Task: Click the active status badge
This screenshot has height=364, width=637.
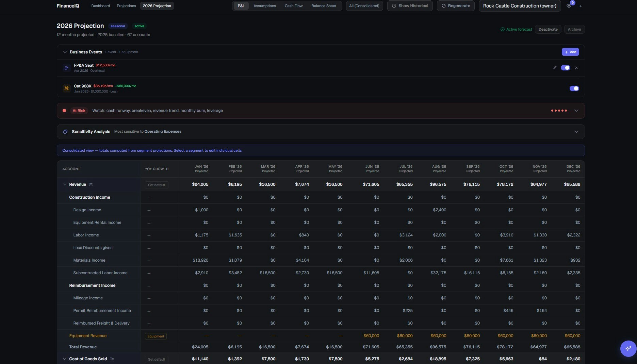Action: coord(139,26)
